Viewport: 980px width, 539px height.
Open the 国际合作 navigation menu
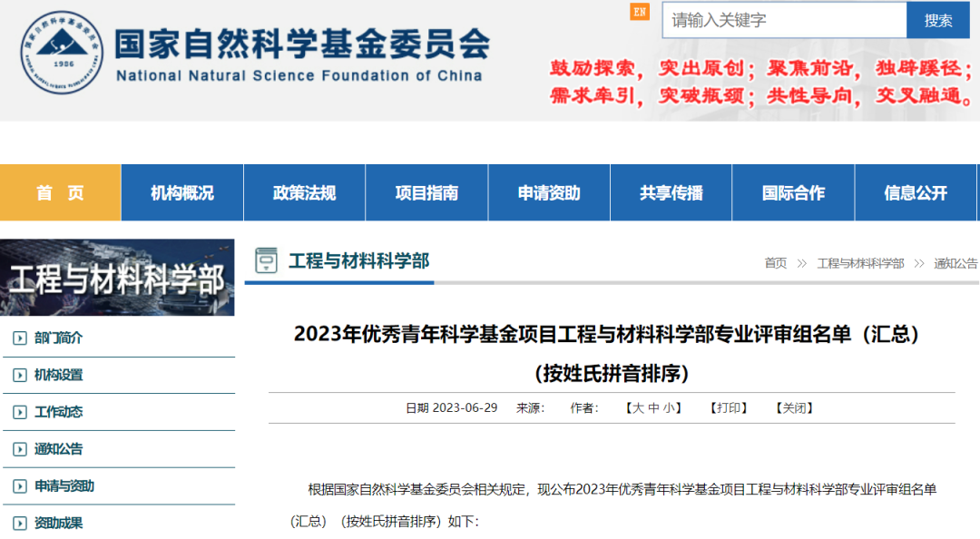(x=793, y=192)
